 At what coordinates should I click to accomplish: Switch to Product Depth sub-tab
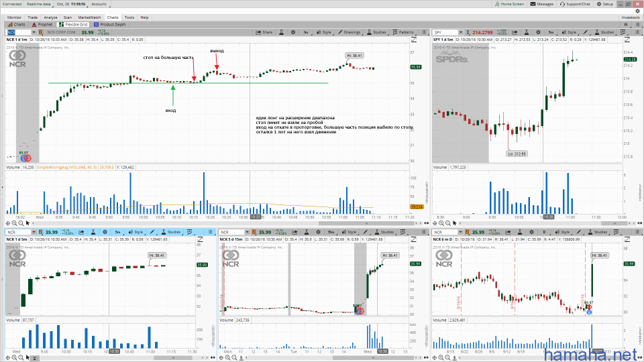click(109, 25)
